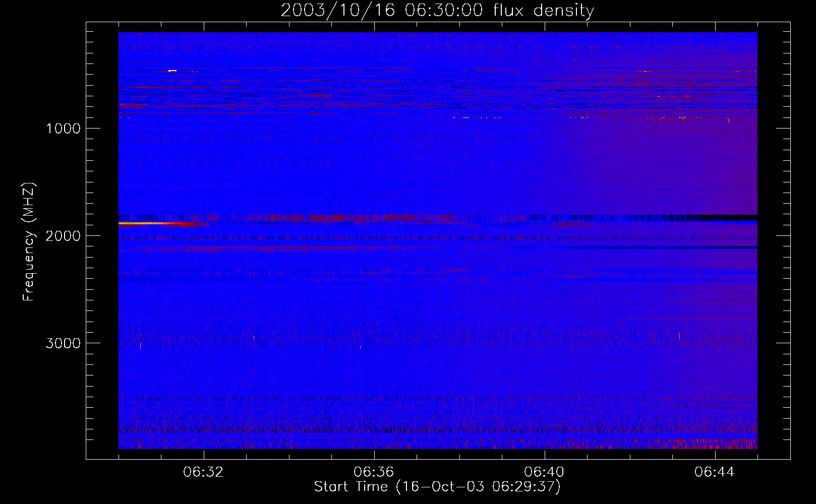Click the '1000' frequency axis label
816x504 pixels.
pyautogui.click(x=63, y=129)
